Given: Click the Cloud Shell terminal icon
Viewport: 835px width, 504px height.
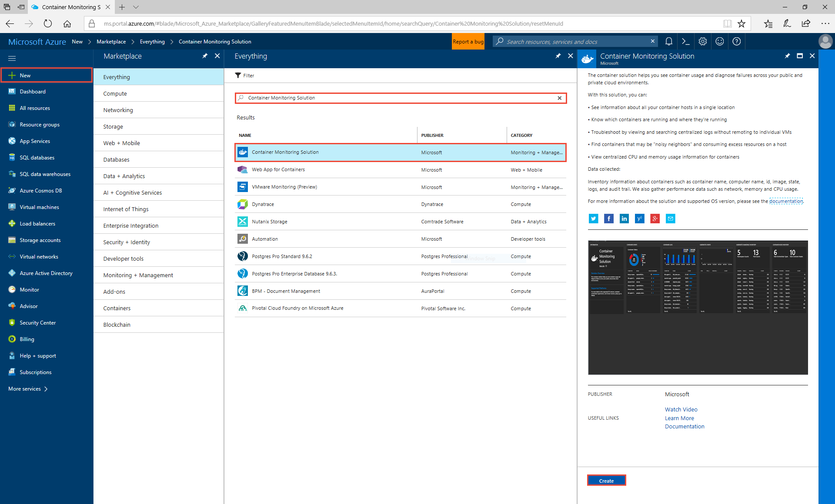Looking at the screenshot, I should tap(686, 42).
